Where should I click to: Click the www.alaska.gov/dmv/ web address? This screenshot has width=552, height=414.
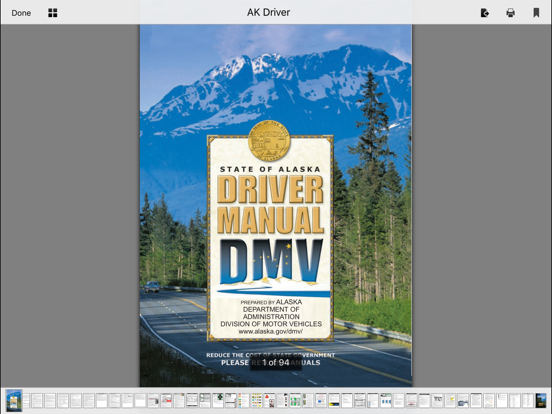(271, 332)
